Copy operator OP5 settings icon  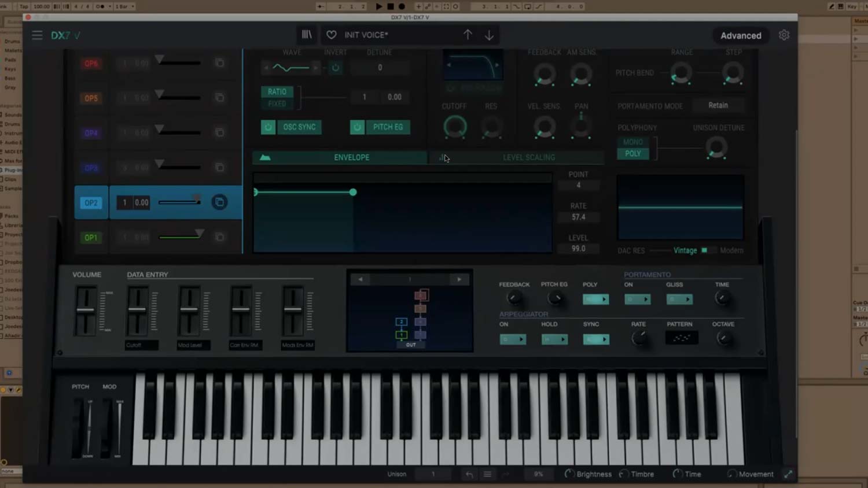(x=219, y=98)
